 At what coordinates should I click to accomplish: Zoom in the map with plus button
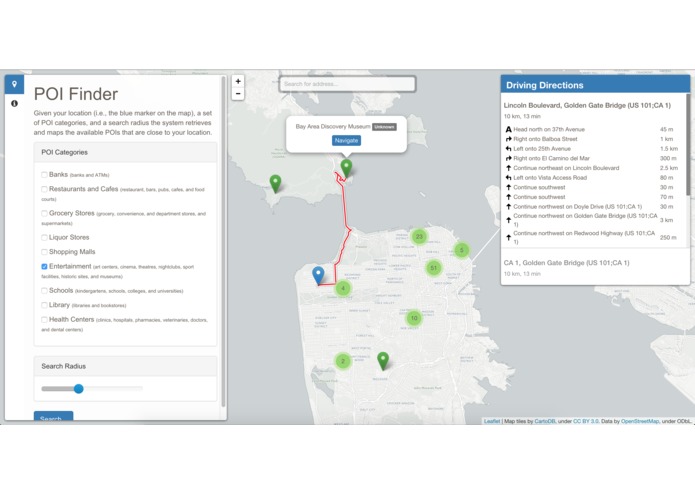pos(238,81)
